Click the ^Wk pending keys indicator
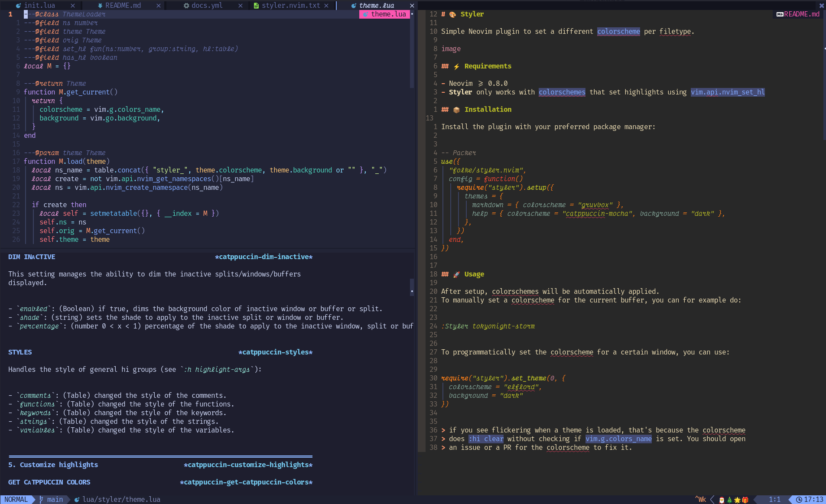The image size is (826, 504). tap(700, 499)
